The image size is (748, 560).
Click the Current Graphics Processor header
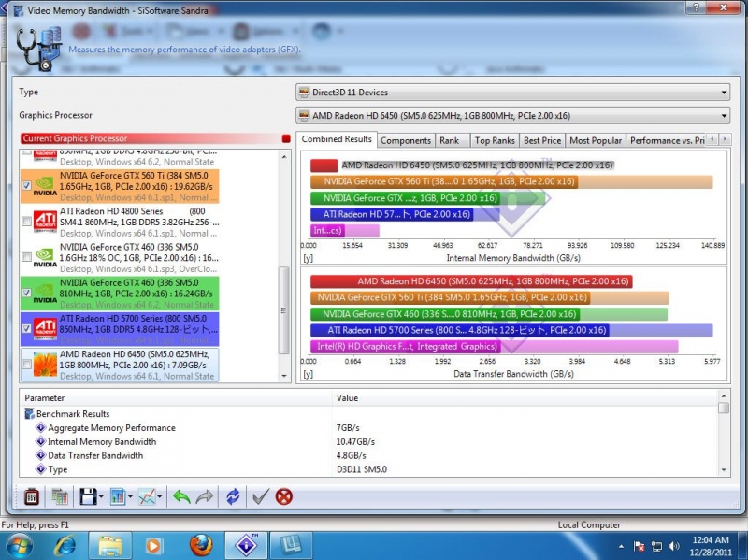coord(155,138)
